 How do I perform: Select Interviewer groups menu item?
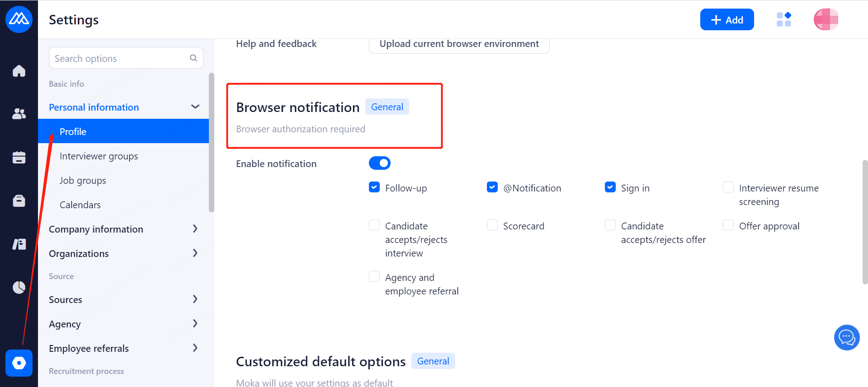tap(99, 156)
